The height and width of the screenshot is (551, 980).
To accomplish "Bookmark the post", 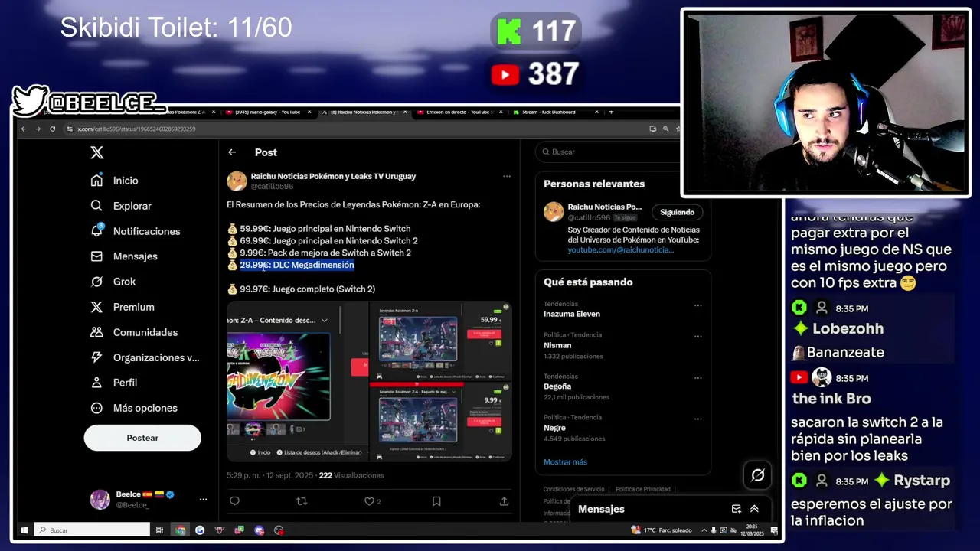I will pyautogui.click(x=436, y=501).
